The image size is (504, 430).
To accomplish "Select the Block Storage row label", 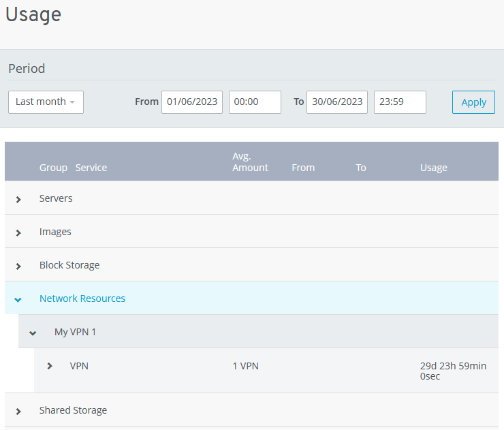I will click(x=69, y=265).
